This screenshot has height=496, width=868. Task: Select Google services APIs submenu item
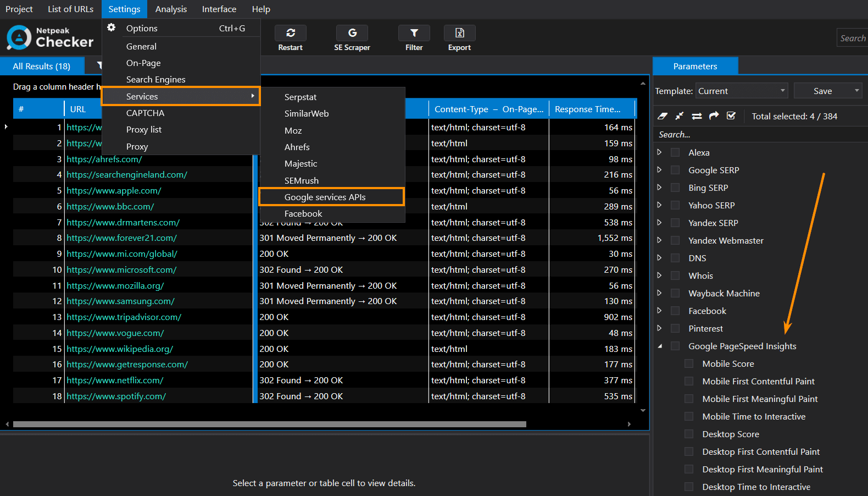point(332,197)
